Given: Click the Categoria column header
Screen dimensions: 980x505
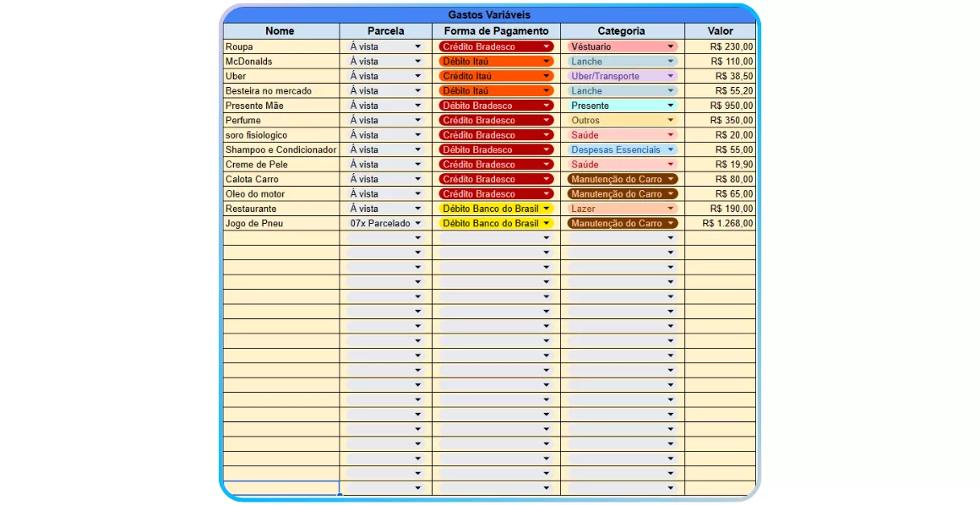Looking at the screenshot, I should (x=622, y=31).
